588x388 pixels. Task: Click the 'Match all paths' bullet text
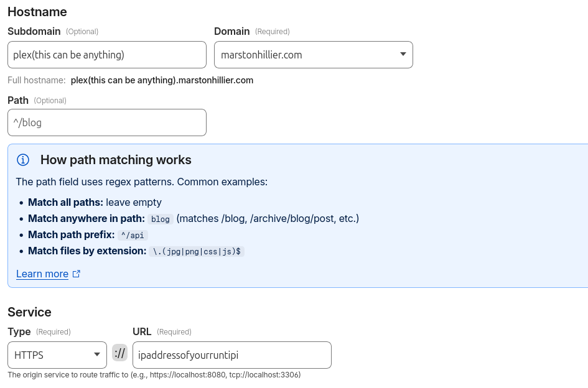[x=95, y=202]
